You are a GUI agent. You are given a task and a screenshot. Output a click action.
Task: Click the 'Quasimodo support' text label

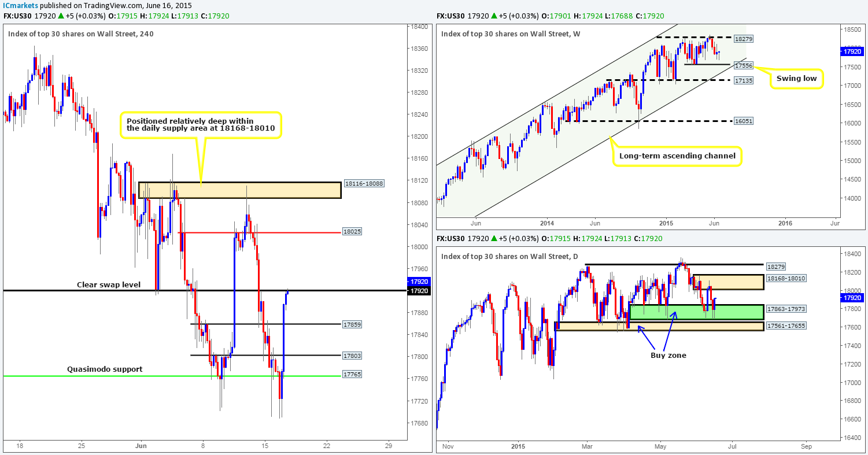(x=105, y=369)
